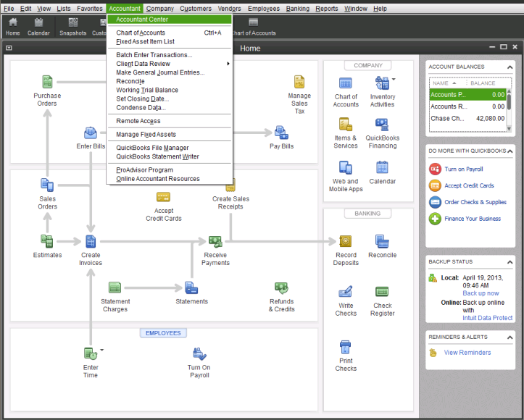The width and height of the screenshot is (524, 420).
Task: Open Print Checks
Action: coord(345,347)
